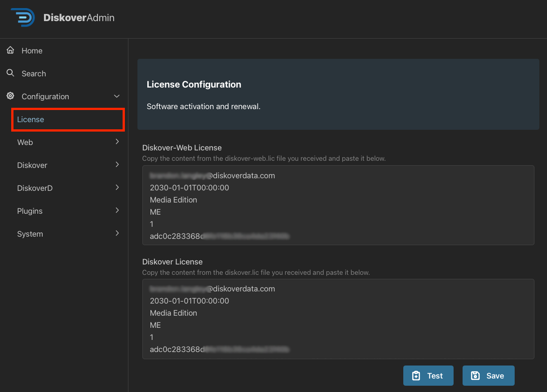
Task: Open the License menu item
Action: (31, 119)
